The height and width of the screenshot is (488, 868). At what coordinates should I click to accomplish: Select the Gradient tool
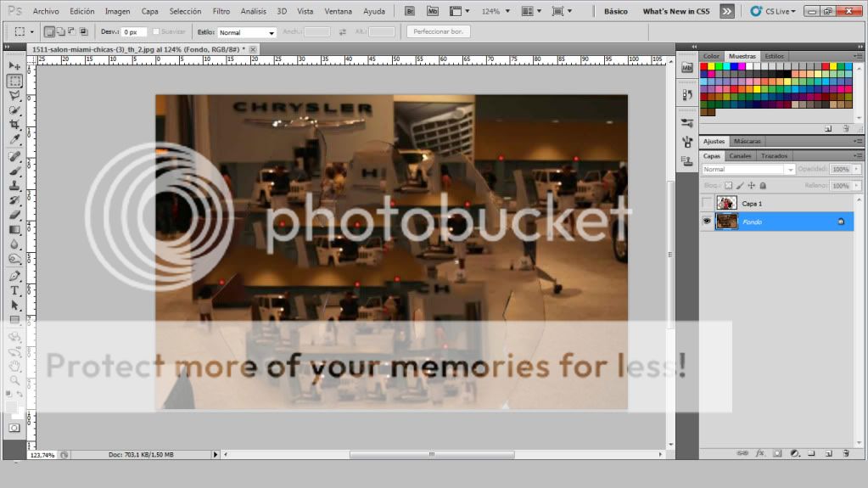(x=14, y=229)
